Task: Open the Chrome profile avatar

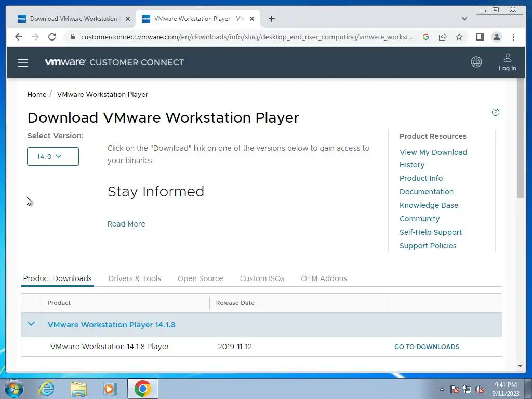Action: [x=496, y=37]
